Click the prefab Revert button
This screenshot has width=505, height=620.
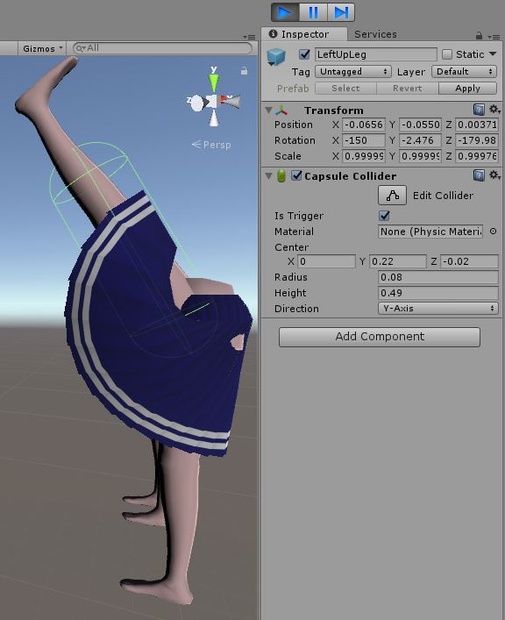pyautogui.click(x=407, y=88)
